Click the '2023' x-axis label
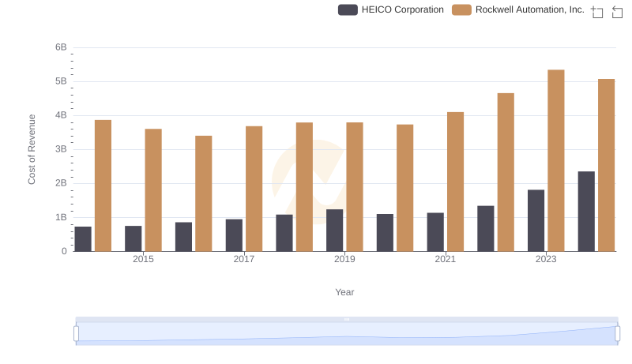 (x=546, y=259)
